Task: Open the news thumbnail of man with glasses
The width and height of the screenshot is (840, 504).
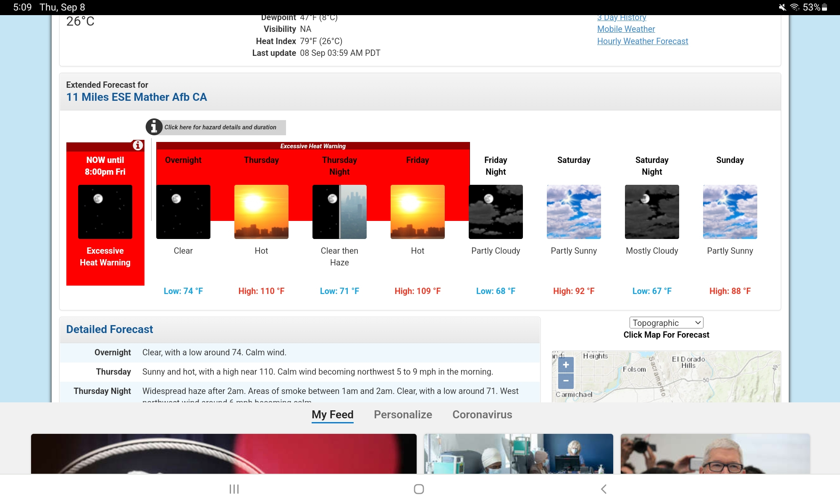Action: [715, 454]
